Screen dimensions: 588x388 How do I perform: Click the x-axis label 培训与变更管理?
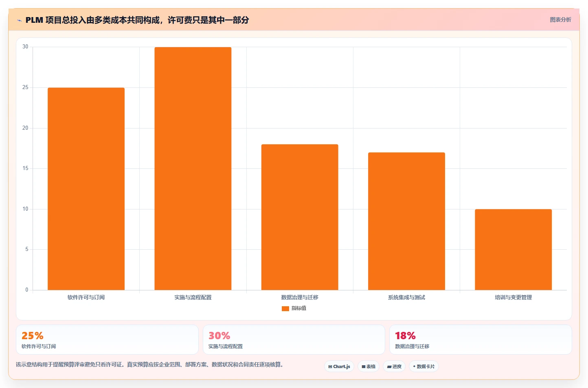pyautogui.click(x=513, y=298)
